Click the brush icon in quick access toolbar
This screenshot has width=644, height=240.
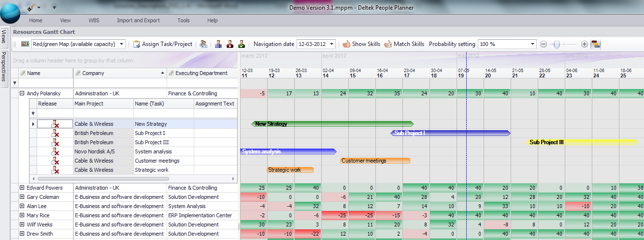coord(30,7)
